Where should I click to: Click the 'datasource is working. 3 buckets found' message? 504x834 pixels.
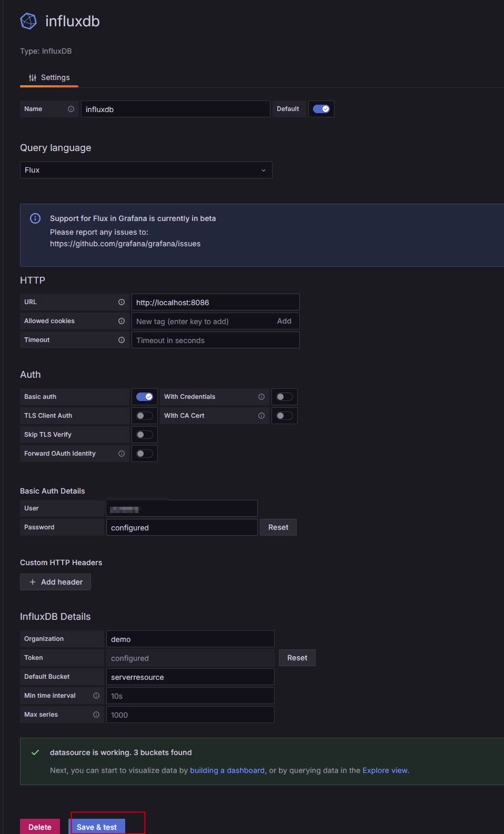coord(121,752)
